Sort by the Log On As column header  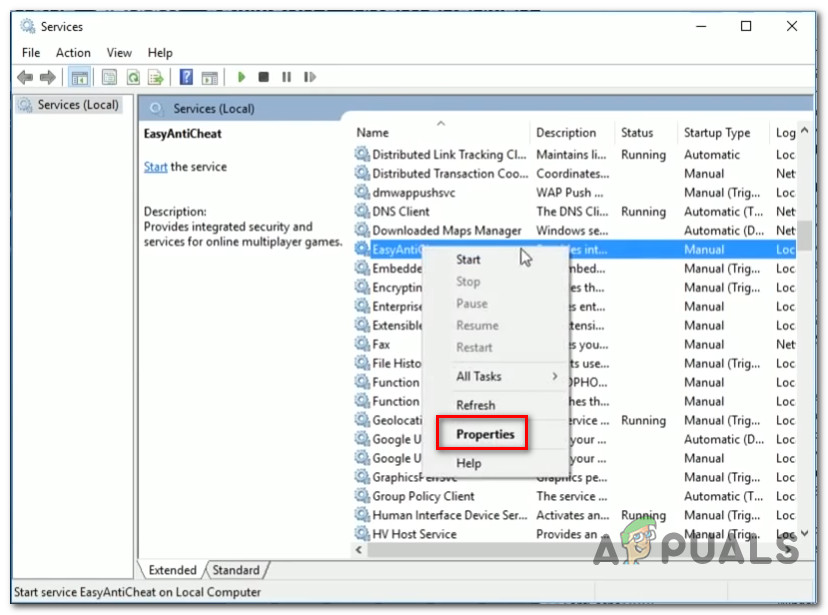tap(783, 133)
